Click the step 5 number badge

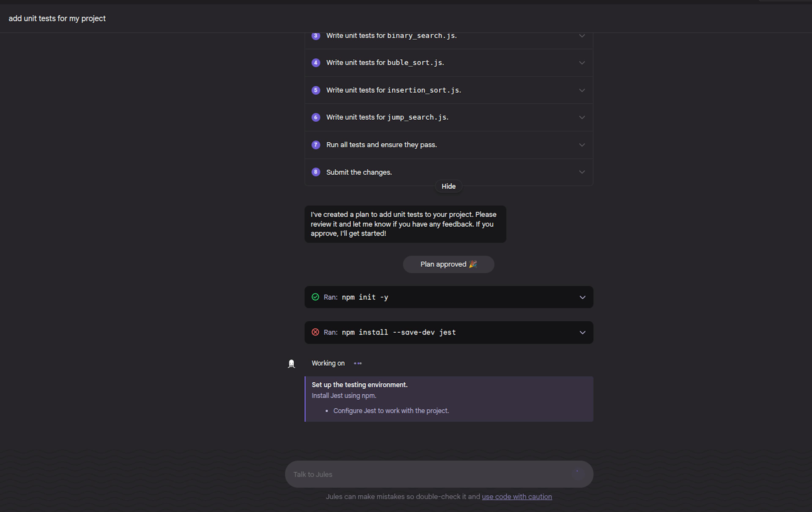(316, 90)
